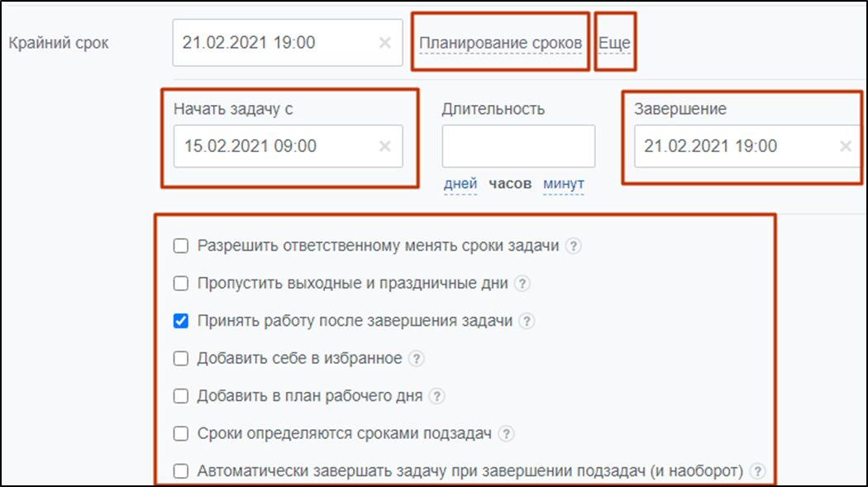Viewport: 868px width, 487px height.
Task: Click help icon after 'Автоматически завершать задачу' option
Action: coord(757,471)
